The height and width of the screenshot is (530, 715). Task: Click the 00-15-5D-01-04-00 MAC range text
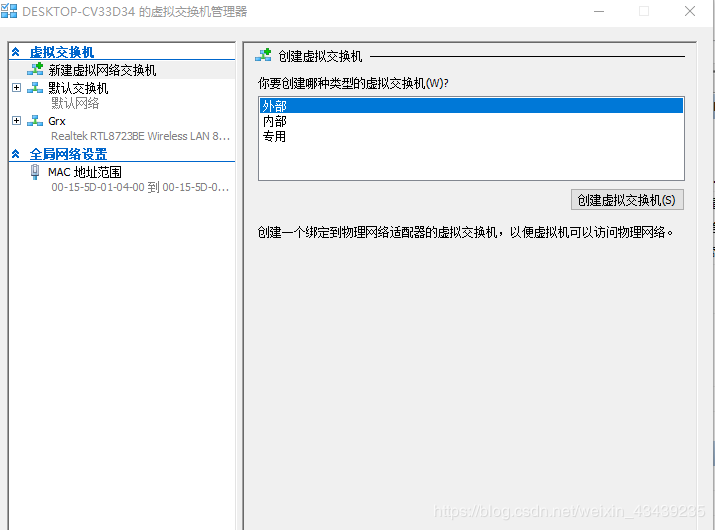(140, 187)
